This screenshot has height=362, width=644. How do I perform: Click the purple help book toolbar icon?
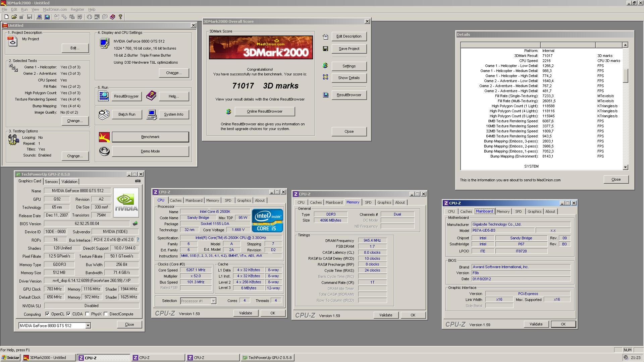click(113, 17)
